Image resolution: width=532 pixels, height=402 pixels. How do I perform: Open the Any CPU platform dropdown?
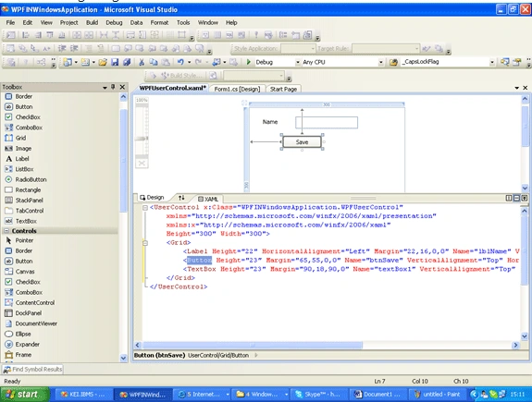(x=380, y=62)
